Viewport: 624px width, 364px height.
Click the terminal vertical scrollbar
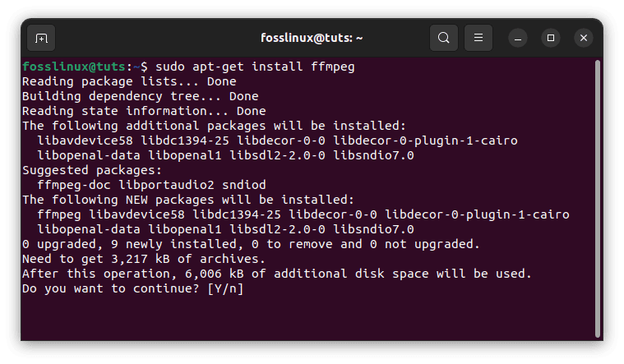tap(598, 198)
